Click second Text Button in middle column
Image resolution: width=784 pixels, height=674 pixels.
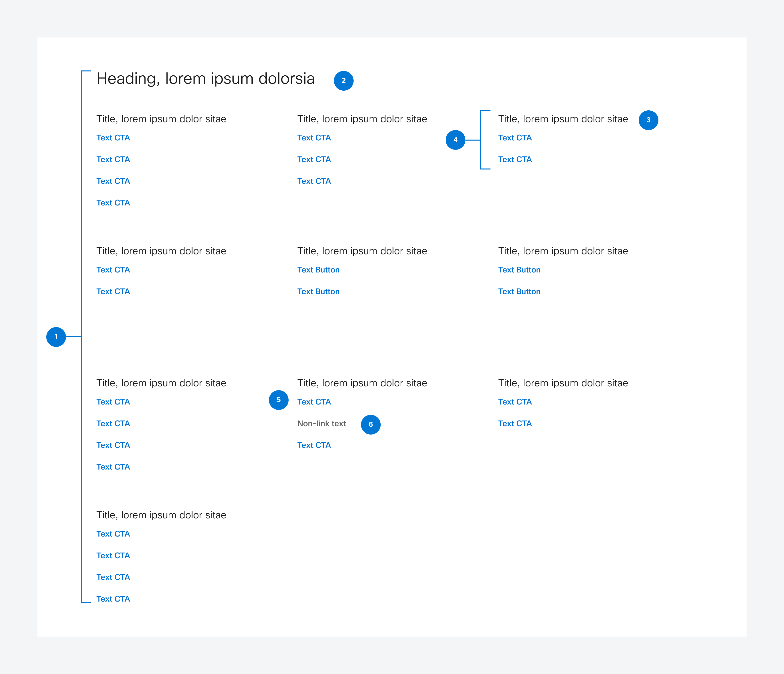click(x=318, y=292)
